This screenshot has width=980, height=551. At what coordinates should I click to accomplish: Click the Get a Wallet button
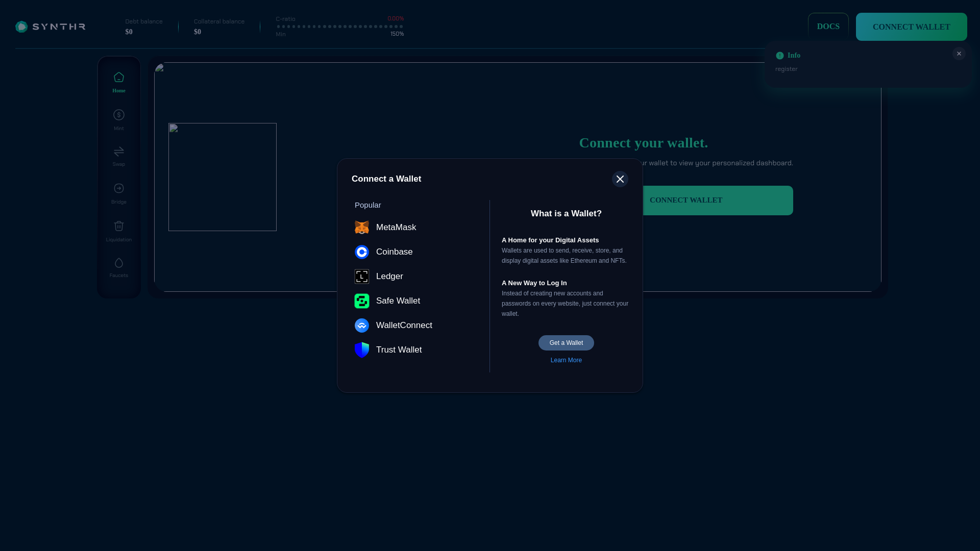566,343
